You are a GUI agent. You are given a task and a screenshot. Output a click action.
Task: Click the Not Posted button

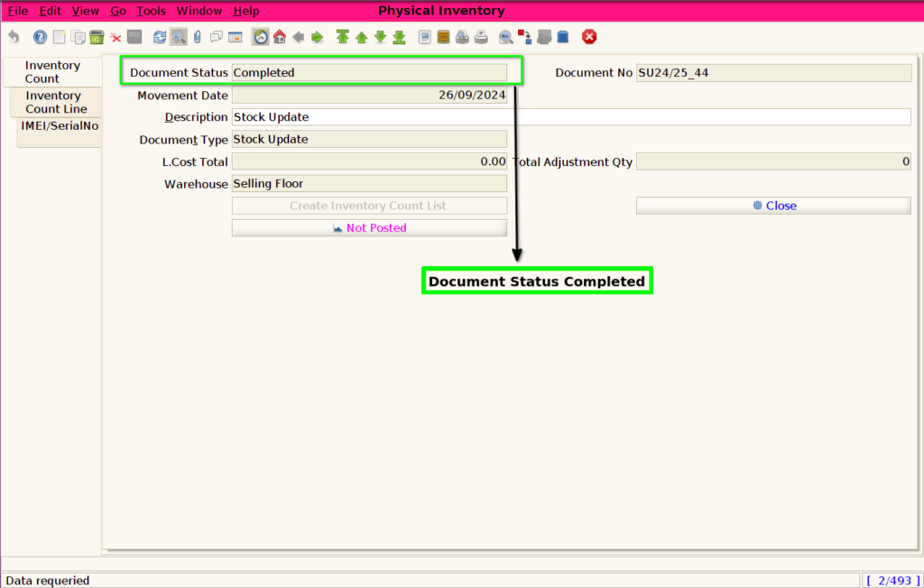(369, 228)
